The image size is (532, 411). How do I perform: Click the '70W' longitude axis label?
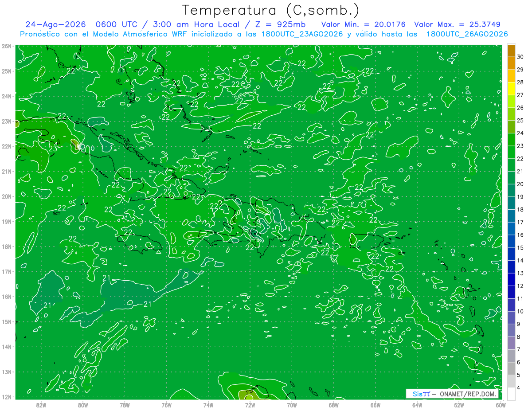292,405
